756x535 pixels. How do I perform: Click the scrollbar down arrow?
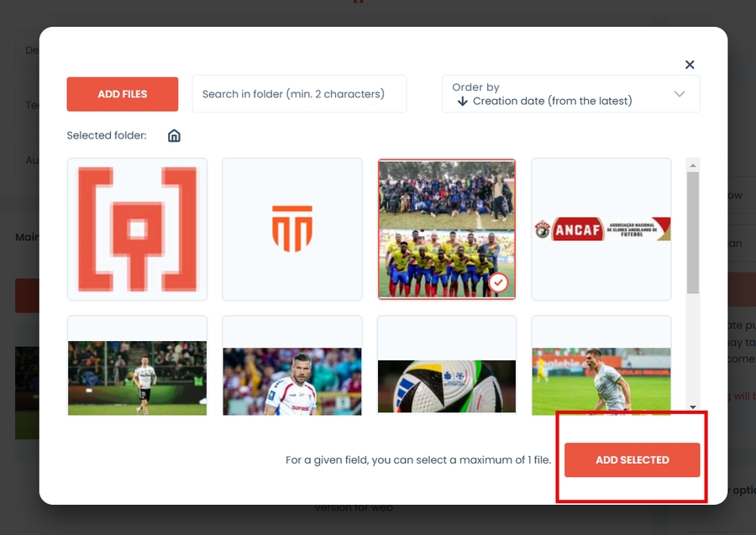tap(693, 406)
